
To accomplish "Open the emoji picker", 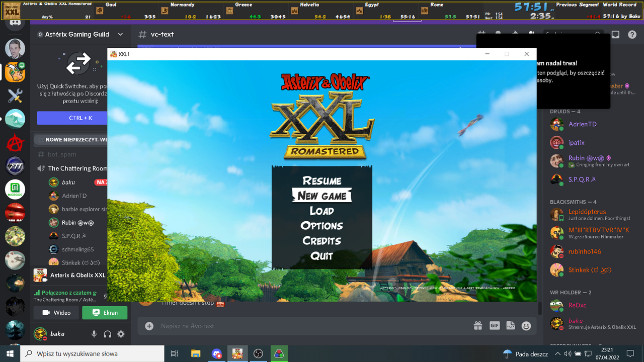I will point(526,326).
